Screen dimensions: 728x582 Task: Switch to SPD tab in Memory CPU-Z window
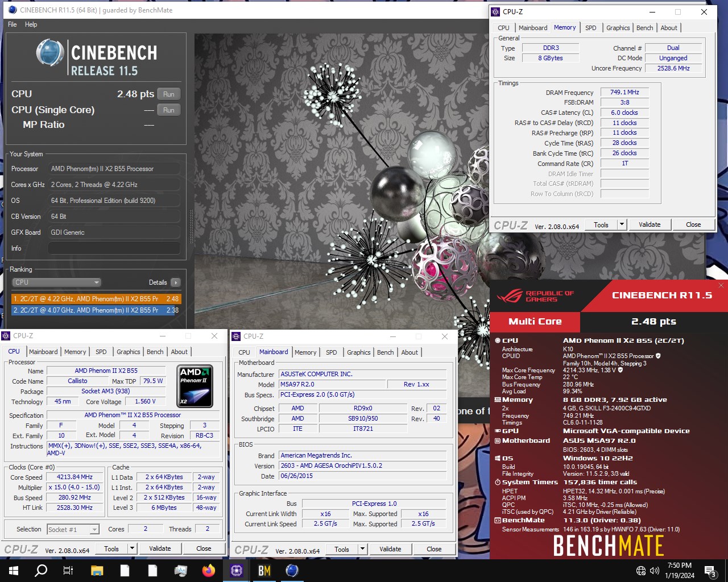tap(591, 28)
